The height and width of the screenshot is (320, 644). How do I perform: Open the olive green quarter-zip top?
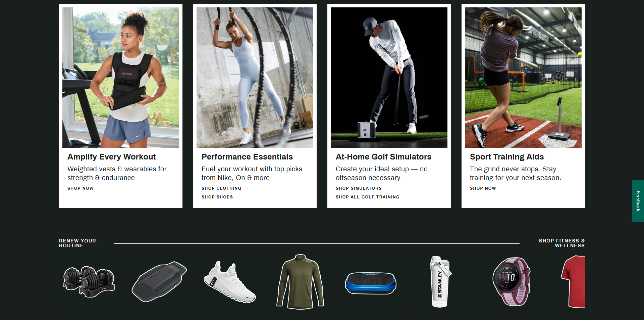click(300, 282)
